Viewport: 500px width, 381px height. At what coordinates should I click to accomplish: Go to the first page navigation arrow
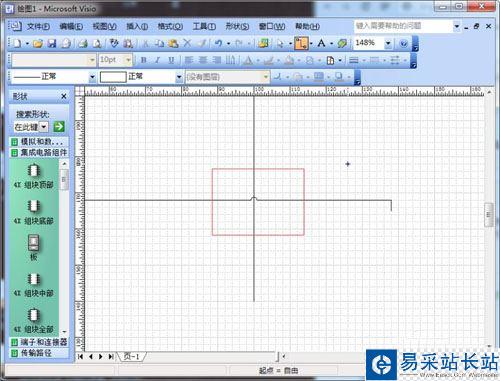(x=80, y=357)
